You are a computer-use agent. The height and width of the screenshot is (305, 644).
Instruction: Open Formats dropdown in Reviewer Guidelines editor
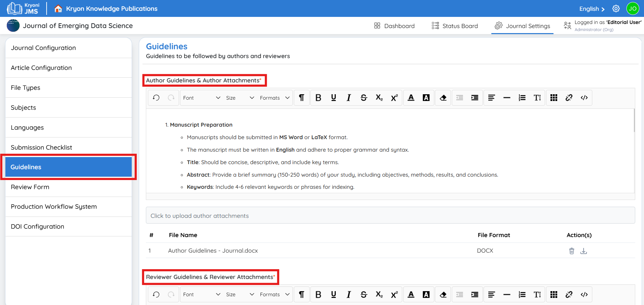pyautogui.click(x=275, y=295)
